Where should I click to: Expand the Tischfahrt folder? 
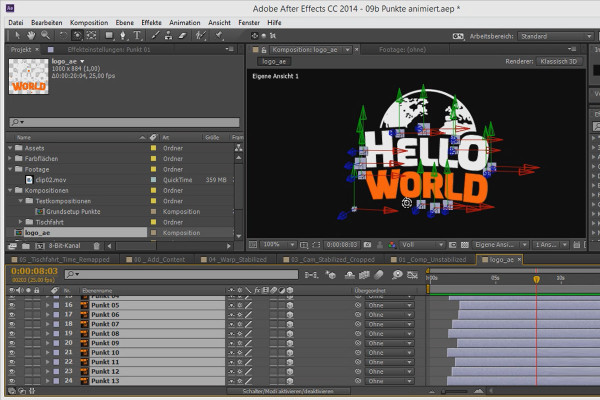21,222
